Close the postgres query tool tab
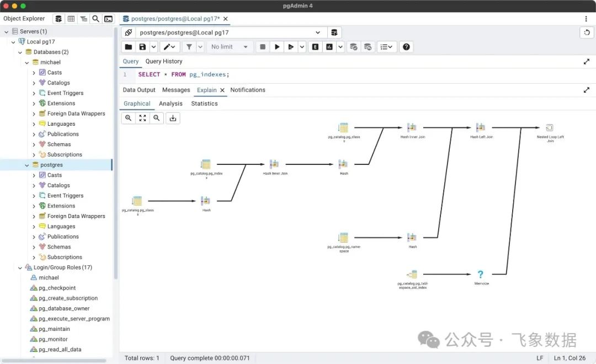The height and width of the screenshot is (364, 596). 225,19
